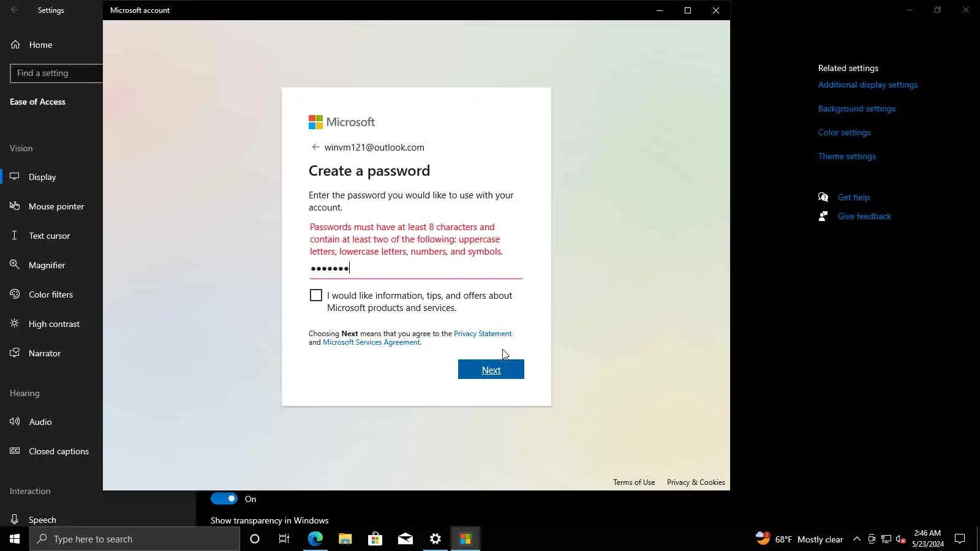The width and height of the screenshot is (980, 551).
Task: Click the Home icon in Settings
Action: 15,44
